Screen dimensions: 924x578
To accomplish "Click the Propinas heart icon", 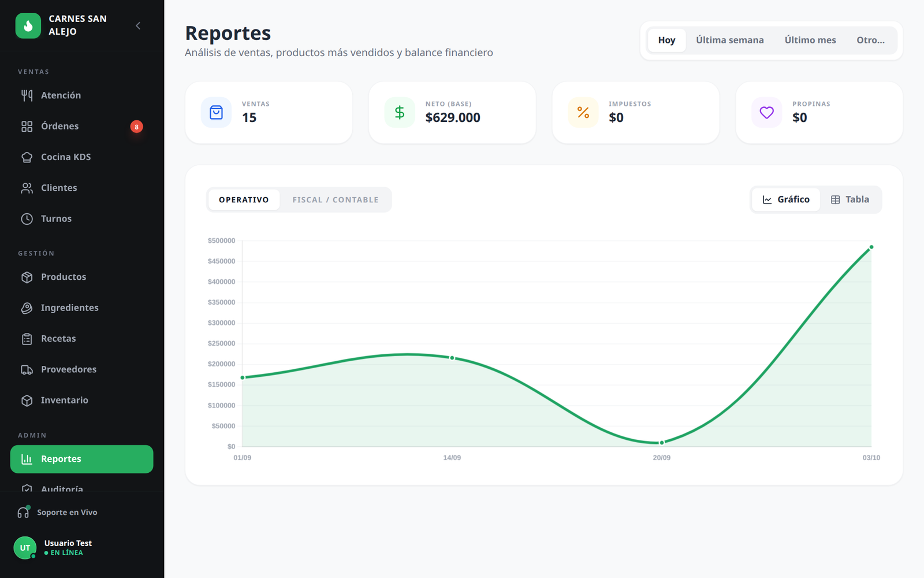I will click(767, 112).
